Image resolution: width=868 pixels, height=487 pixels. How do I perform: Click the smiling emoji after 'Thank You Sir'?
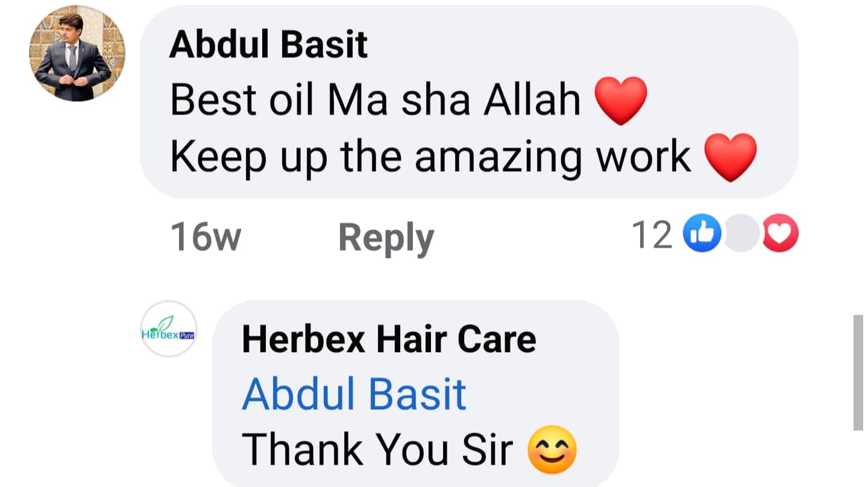pos(552,450)
